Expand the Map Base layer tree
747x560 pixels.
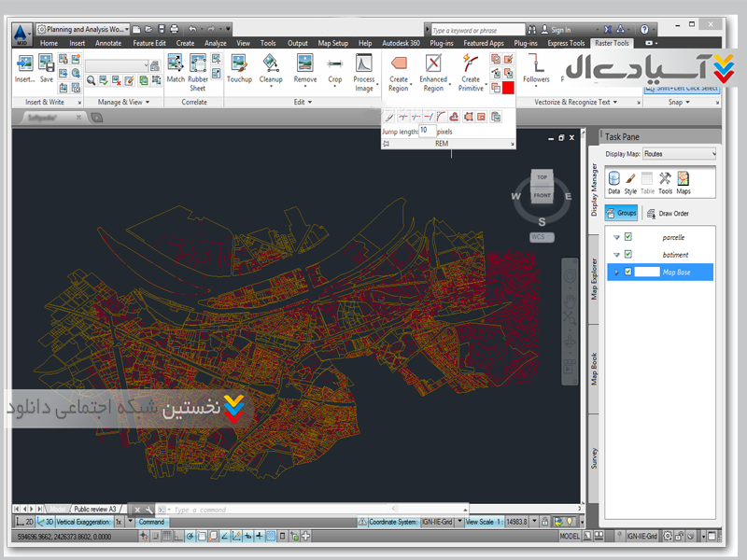615,272
